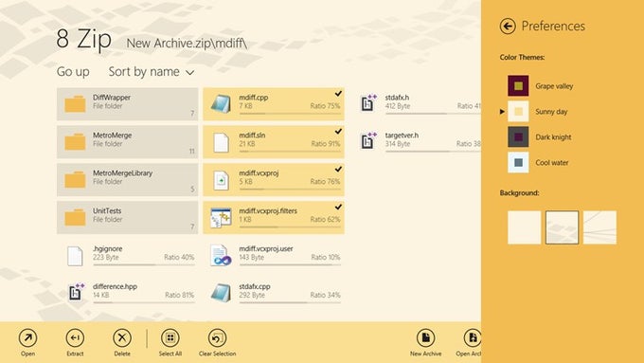Click the Select All icon
The height and width of the screenshot is (363, 644).
tap(170, 338)
